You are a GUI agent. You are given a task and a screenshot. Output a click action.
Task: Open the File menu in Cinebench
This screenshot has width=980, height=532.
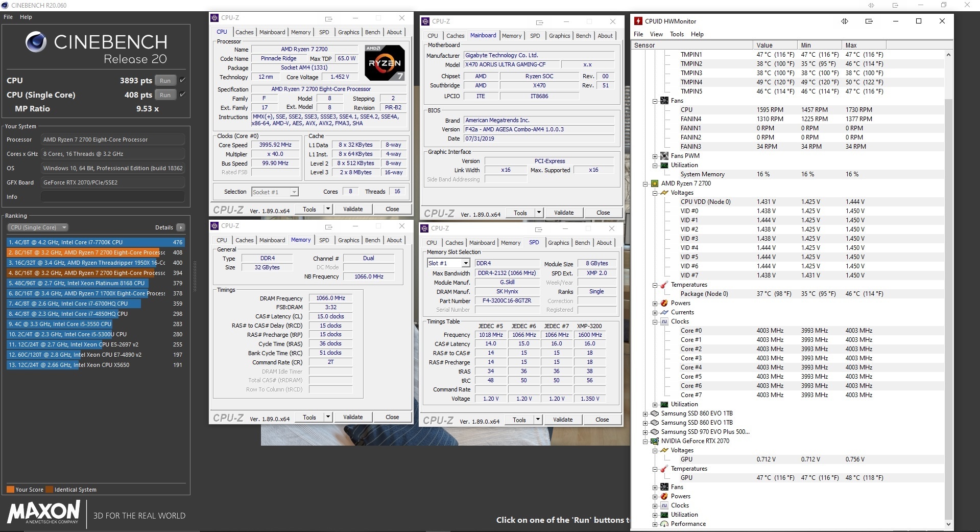(x=8, y=17)
